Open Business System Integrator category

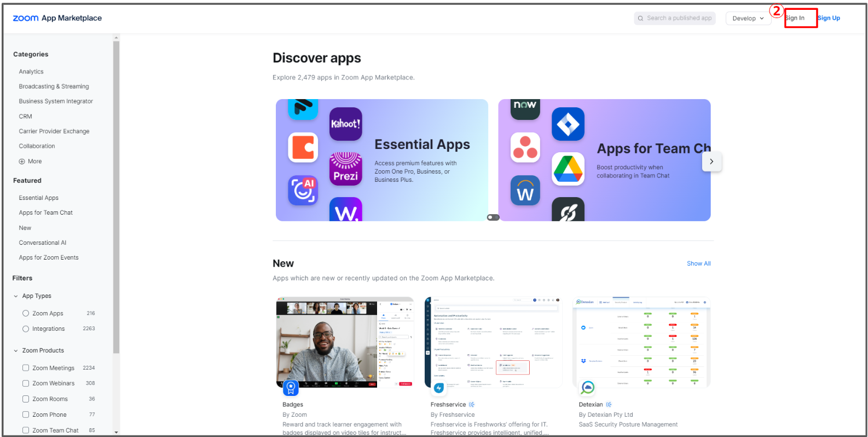[56, 101]
